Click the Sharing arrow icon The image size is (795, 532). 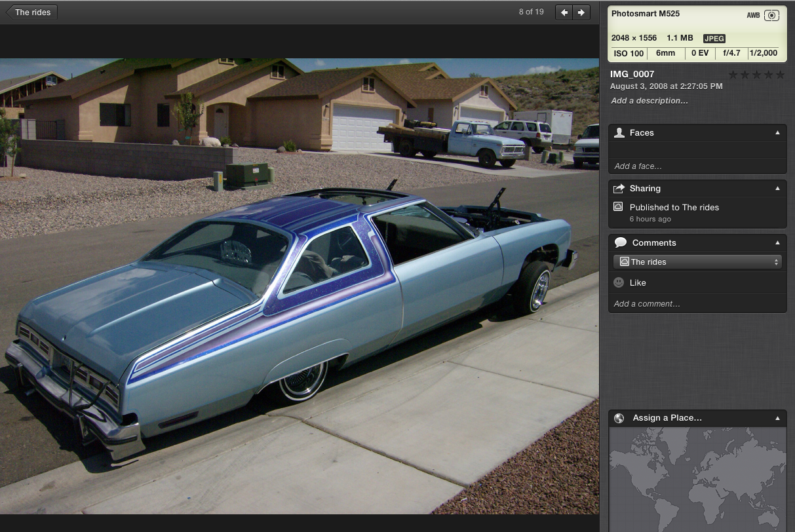click(x=619, y=189)
